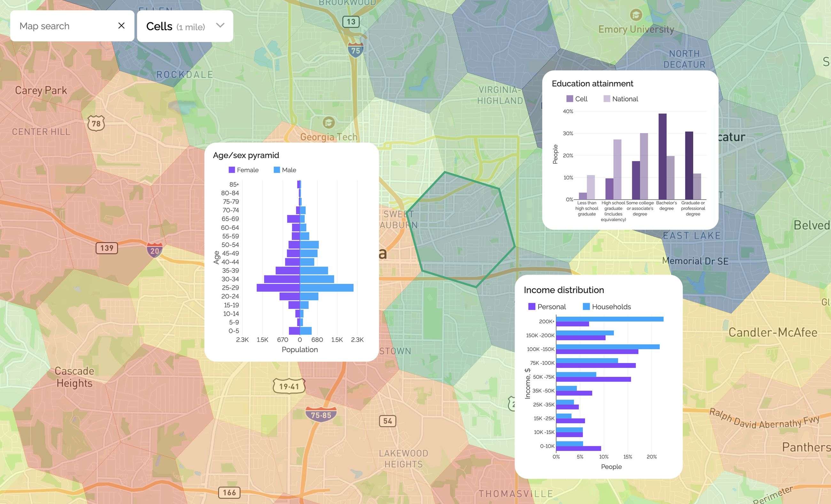This screenshot has width=831, height=504.
Task: Click the Emory University graduation cap icon
Action: pyautogui.click(x=636, y=15)
